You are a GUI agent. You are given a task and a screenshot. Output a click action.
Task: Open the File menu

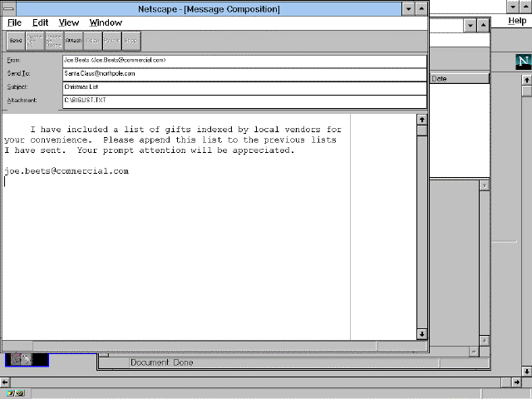tap(14, 22)
